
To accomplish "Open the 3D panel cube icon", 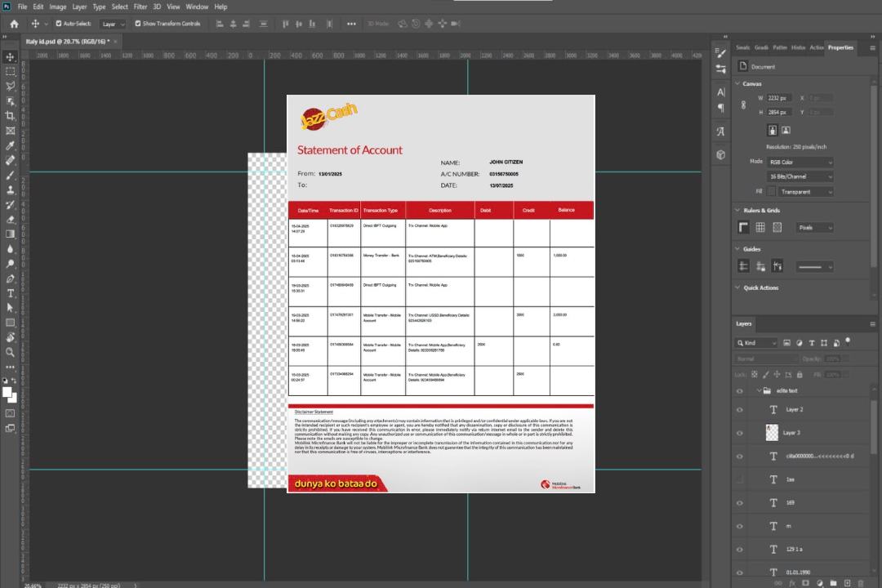I will pyautogui.click(x=721, y=154).
